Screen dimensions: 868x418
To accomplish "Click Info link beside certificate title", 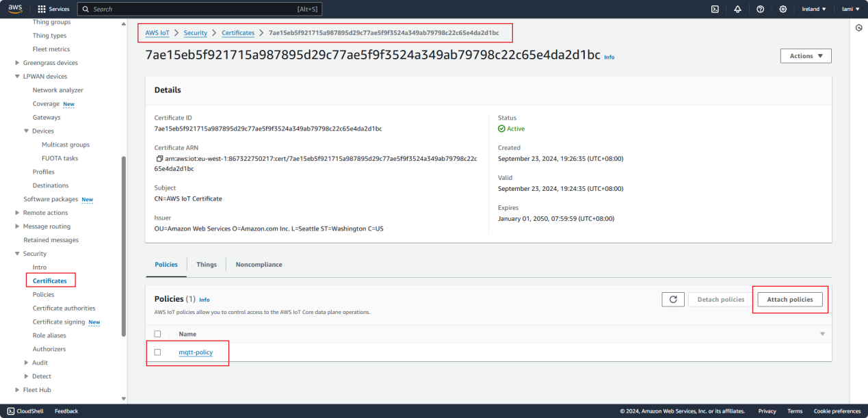I will pyautogui.click(x=609, y=57).
